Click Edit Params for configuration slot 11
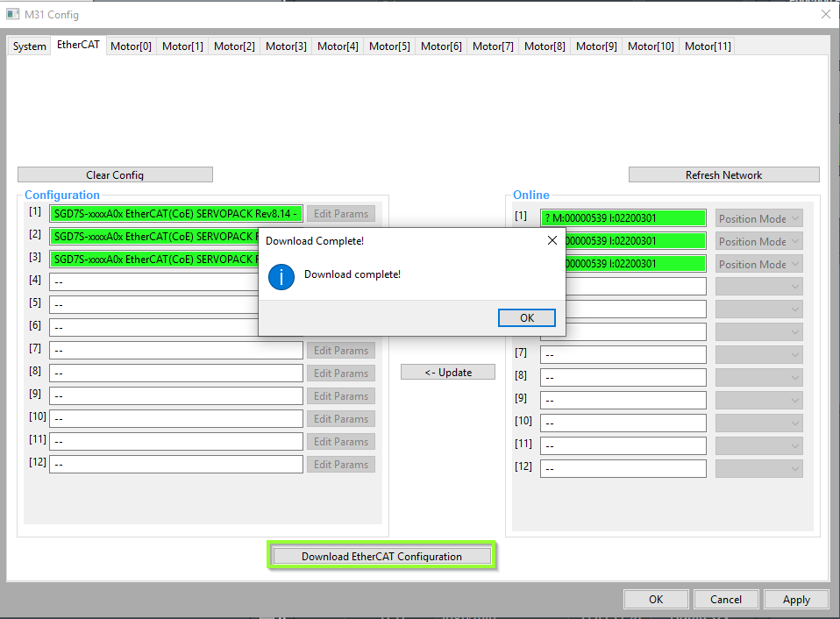This screenshot has height=619, width=840. [x=341, y=442]
